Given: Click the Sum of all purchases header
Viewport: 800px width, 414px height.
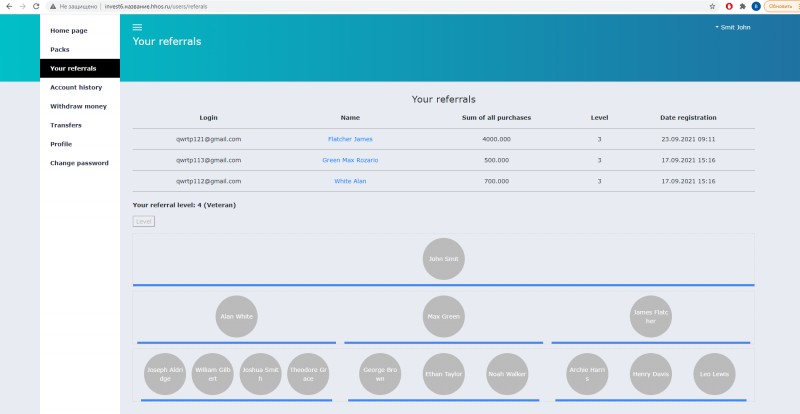Looking at the screenshot, I should pos(496,117).
